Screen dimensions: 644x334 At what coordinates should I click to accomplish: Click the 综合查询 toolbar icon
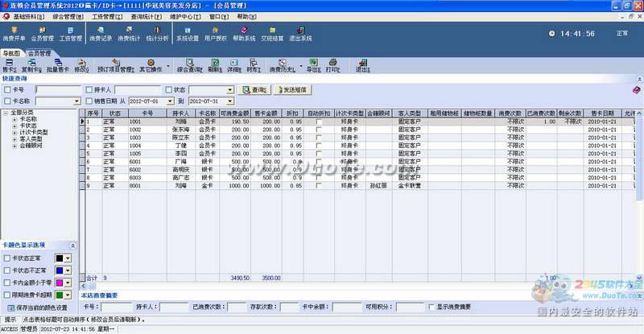pyautogui.click(x=190, y=66)
